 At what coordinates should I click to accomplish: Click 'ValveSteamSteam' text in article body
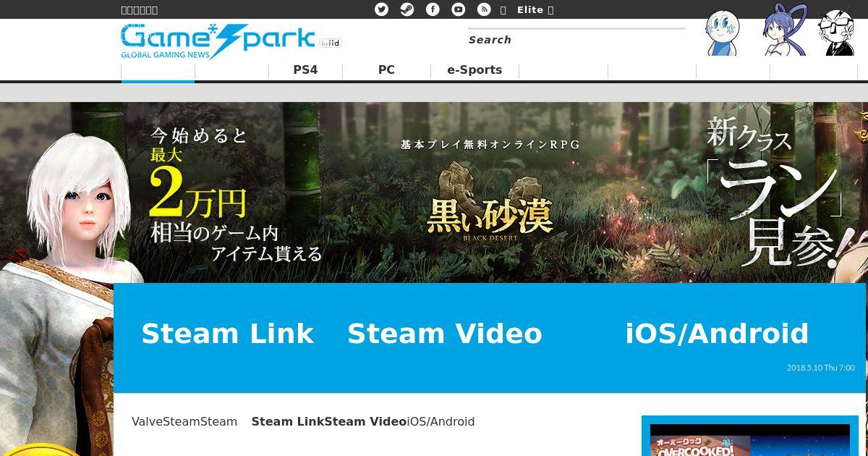coord(184,421)
